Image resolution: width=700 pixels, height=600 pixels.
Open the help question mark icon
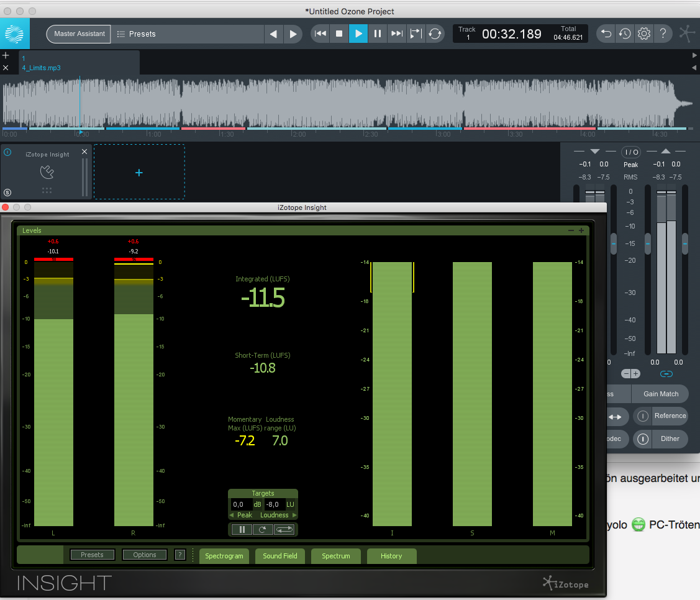(663, 34)
